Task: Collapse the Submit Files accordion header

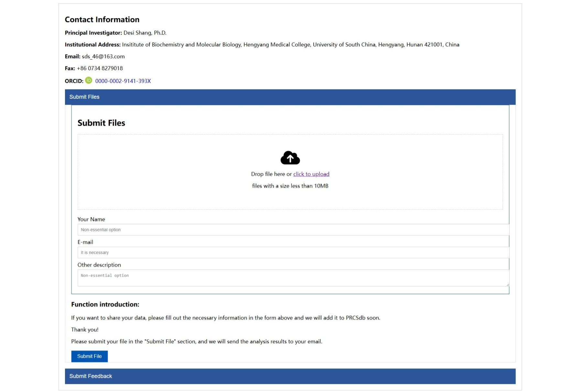Action: pyautogui.click(x=290, y=97)
